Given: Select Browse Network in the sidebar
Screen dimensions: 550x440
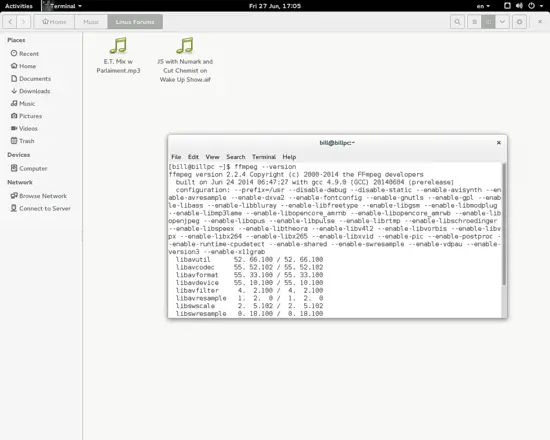Looking at the screenshot, I should (x=39, y=196).
